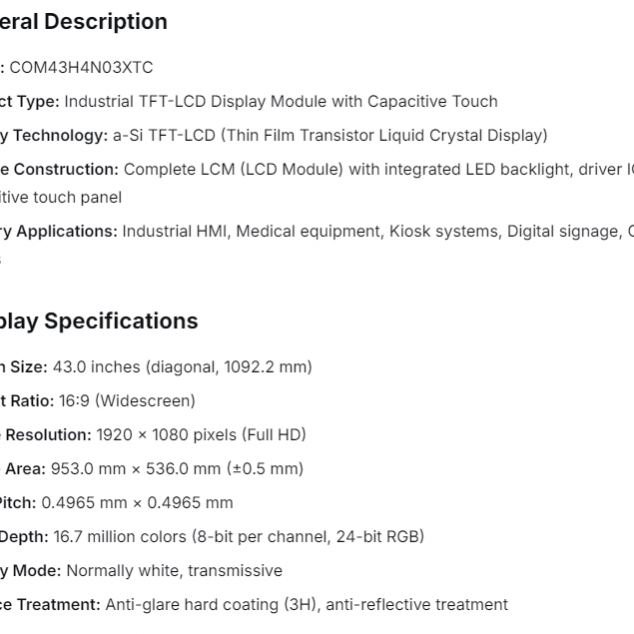
Task: Click the Display Specifications heading
Action: pos(99,321)
